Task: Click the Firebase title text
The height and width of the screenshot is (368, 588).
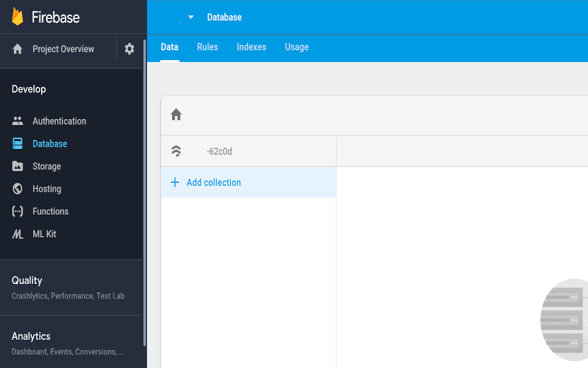Action: tap(56, 17)
